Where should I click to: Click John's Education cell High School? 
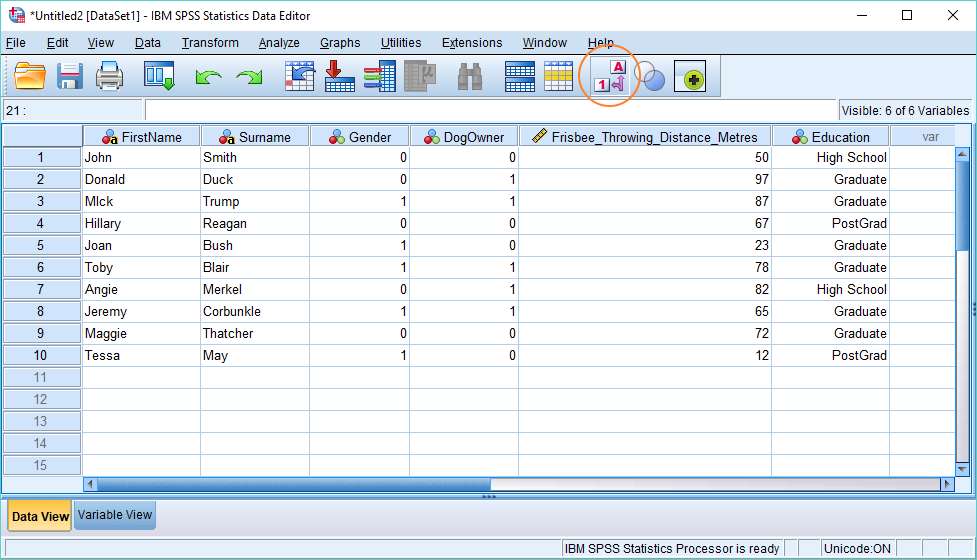[x=831, y=158]
